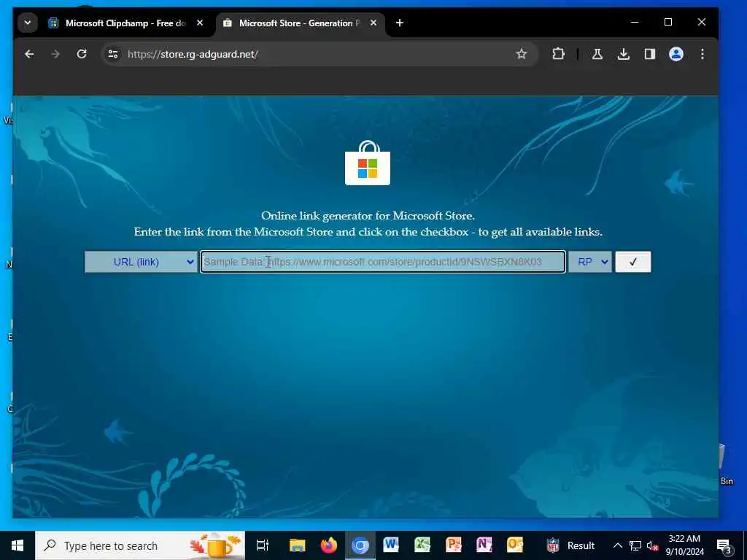Show browser downloads

point(624,54)
